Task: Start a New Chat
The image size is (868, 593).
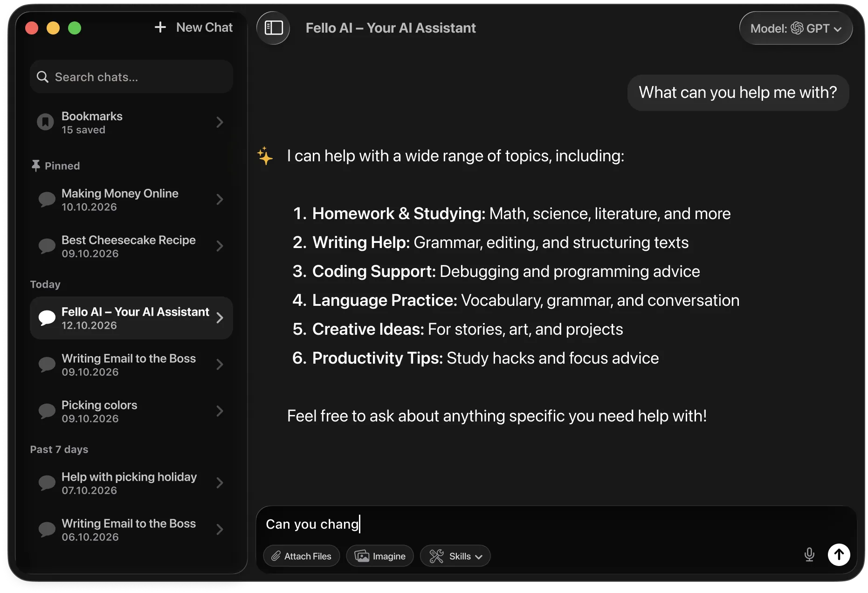Action: click(x=193, y=28)
